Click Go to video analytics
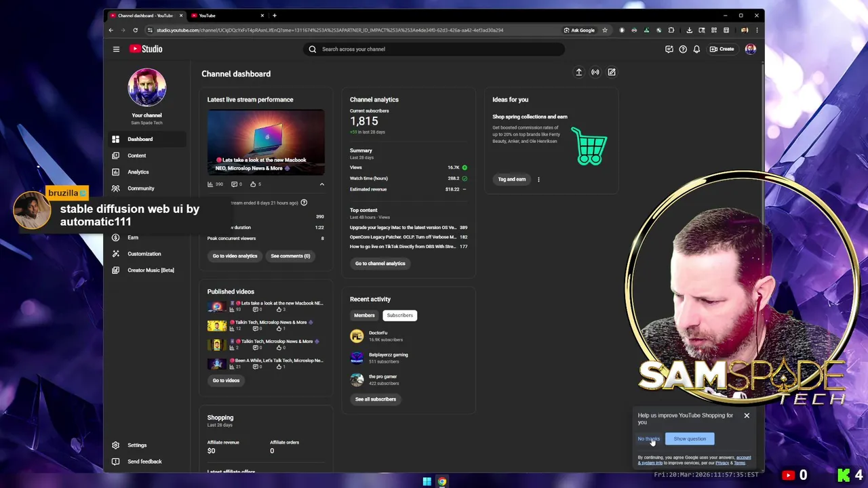 [x=235, y=256]
